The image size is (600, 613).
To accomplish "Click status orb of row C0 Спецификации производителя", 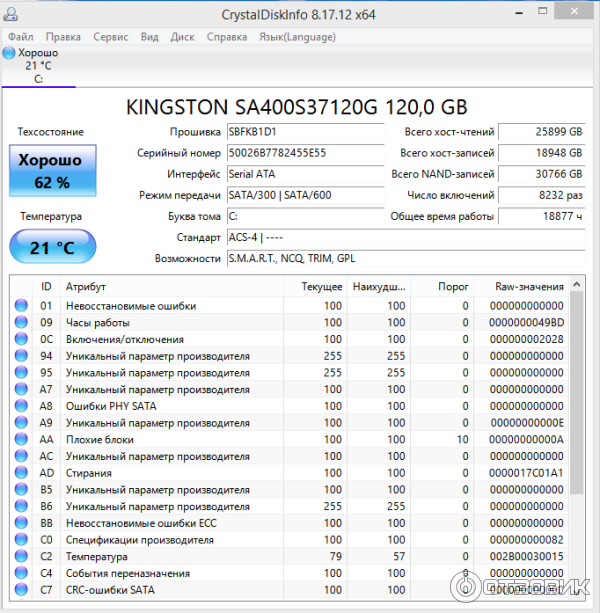I will (x=21, y=540).
